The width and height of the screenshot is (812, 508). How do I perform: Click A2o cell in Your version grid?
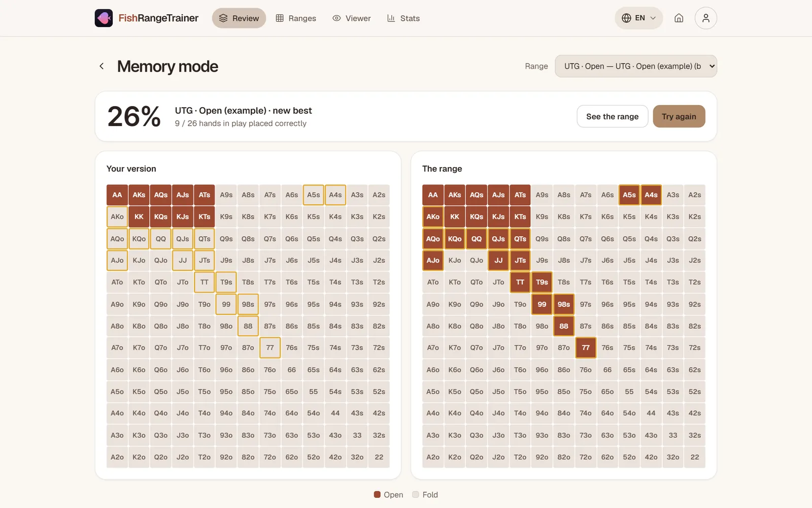pyautogui.click(x=117, y=457)
